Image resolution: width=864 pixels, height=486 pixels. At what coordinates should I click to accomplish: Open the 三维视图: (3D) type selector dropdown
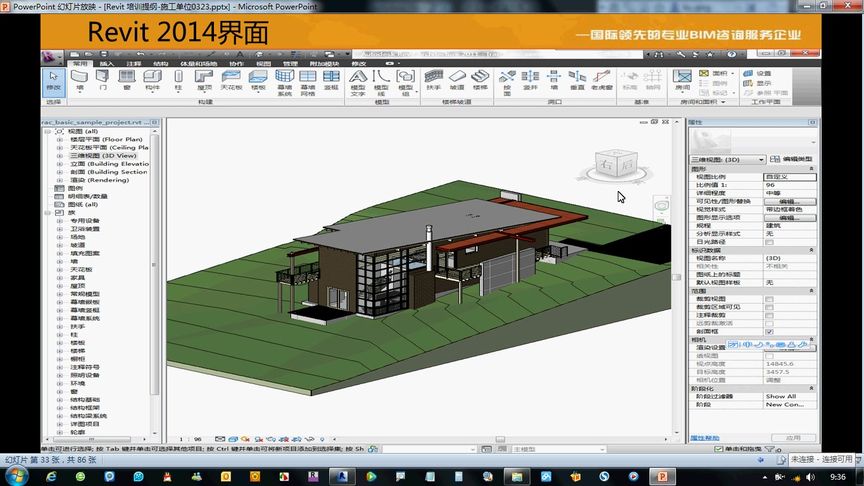click(727, 159)
